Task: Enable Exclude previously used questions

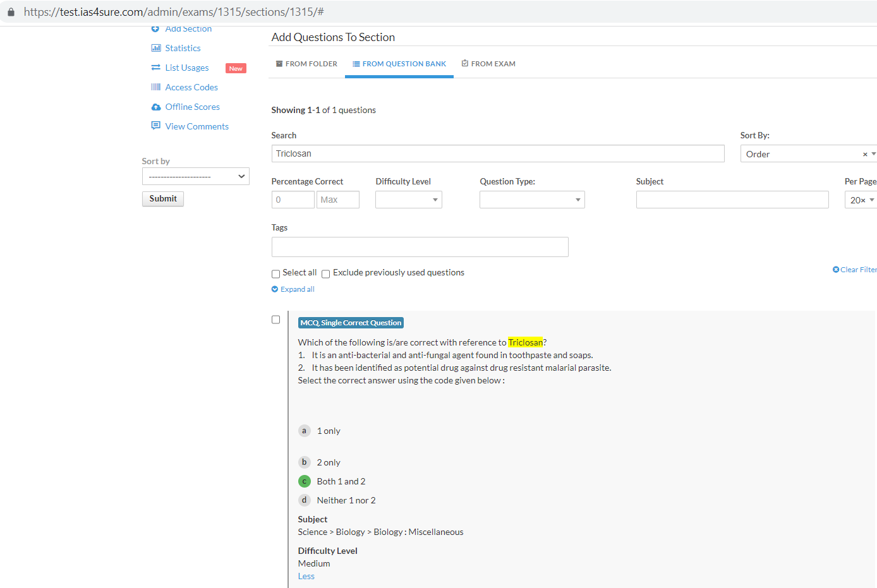Action: tap(326, 274)
